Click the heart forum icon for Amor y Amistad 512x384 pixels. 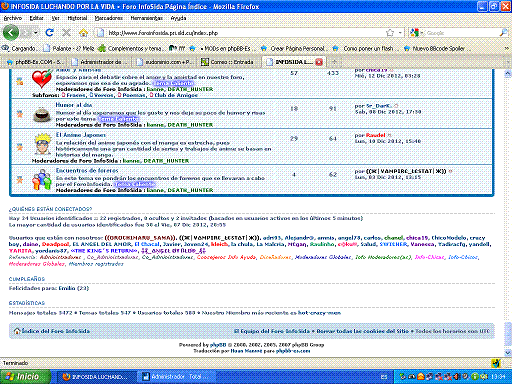tap(41, 79)
